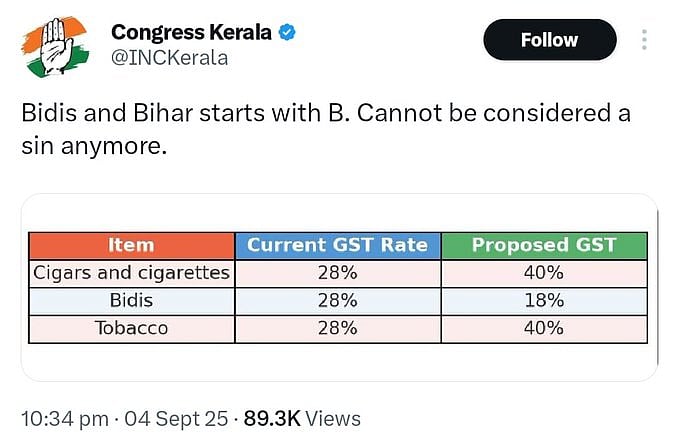Click the Tobacco row label
The image size is (679, 436).
pos(132,329)
